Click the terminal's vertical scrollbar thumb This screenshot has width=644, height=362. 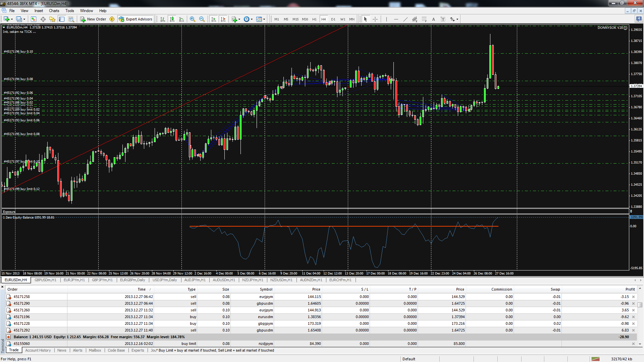[640, 305]
